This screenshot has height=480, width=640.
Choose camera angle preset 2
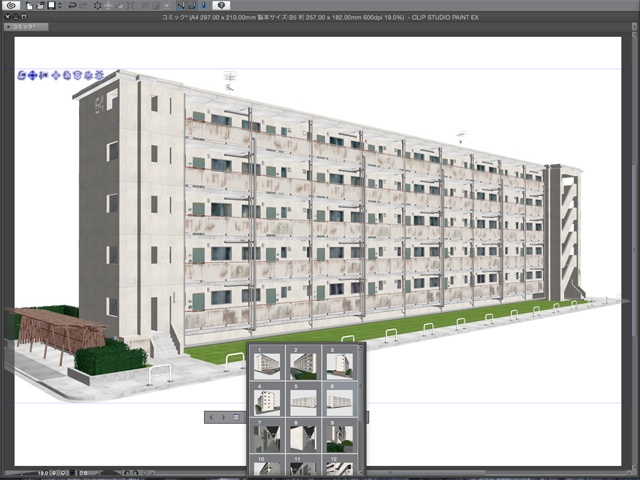tap(303, 363)
